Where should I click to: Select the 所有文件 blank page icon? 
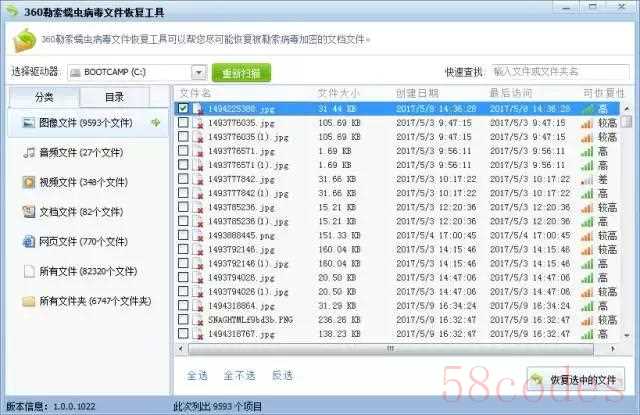click(29, 271)
